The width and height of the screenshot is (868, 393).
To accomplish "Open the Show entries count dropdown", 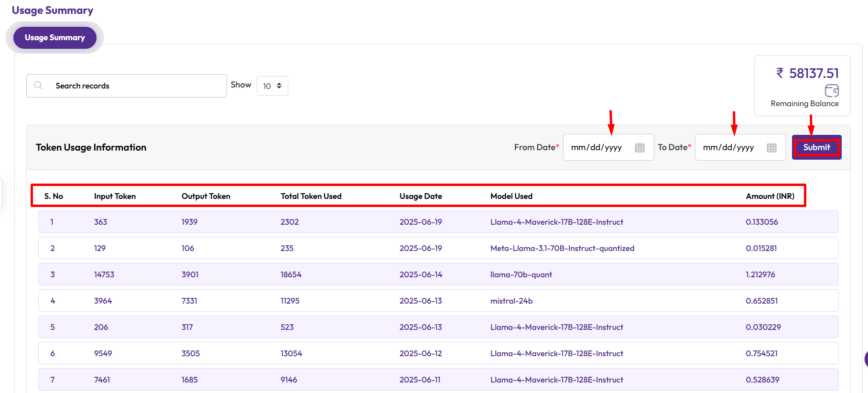I will click(272, 86).
